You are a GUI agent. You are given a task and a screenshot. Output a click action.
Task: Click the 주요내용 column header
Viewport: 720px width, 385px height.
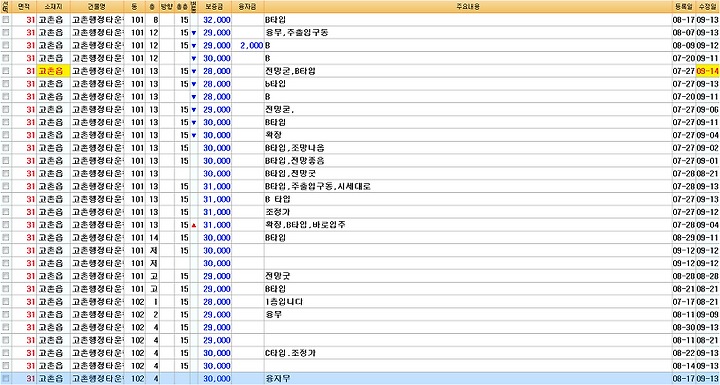pyautogui.click(x=467, y=6)
